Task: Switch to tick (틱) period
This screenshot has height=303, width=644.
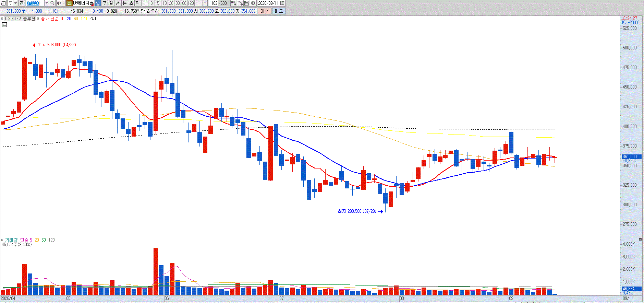Action: [x=137, y=3]
